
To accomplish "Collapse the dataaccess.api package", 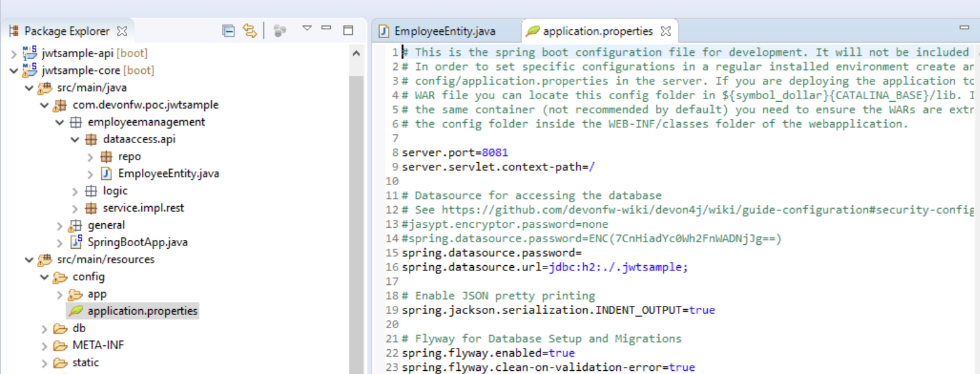I will click(74, 139).
